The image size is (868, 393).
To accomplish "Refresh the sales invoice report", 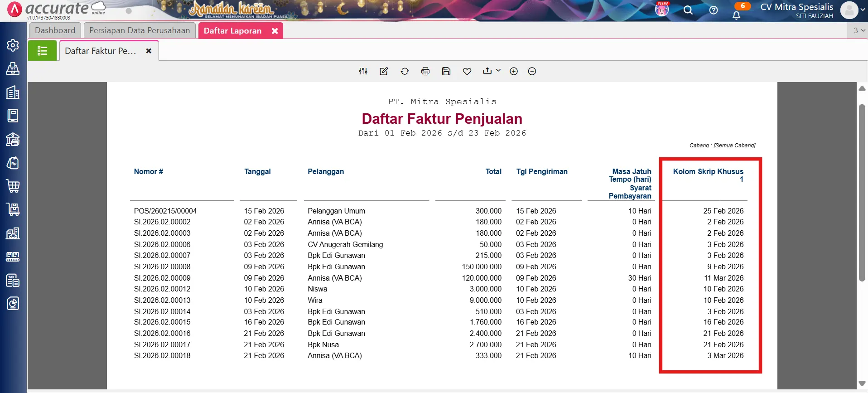I will pos(405,71).
